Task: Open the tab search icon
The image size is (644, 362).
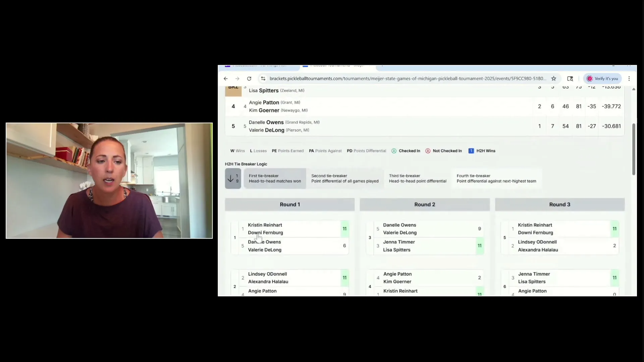Action: [570, 78]
